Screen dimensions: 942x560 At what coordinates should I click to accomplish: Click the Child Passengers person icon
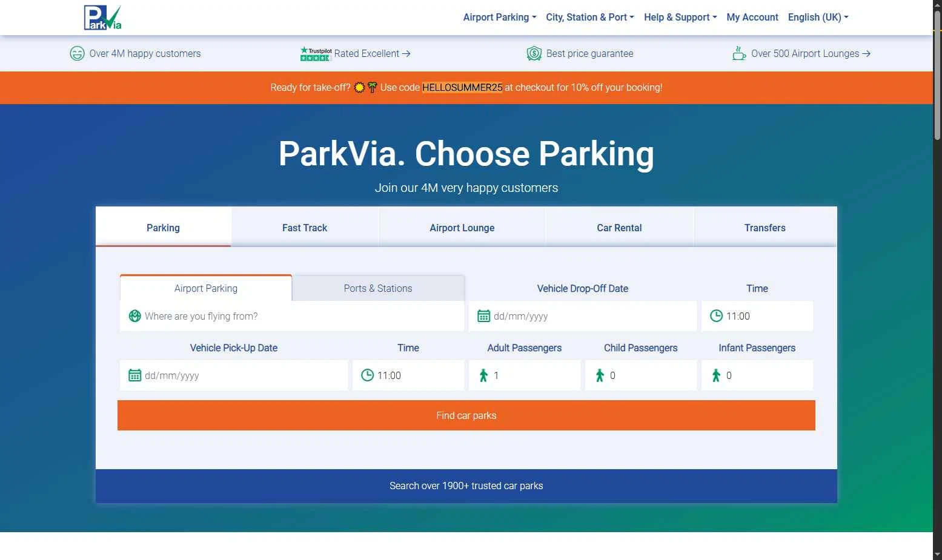click(x=600, y=375)
